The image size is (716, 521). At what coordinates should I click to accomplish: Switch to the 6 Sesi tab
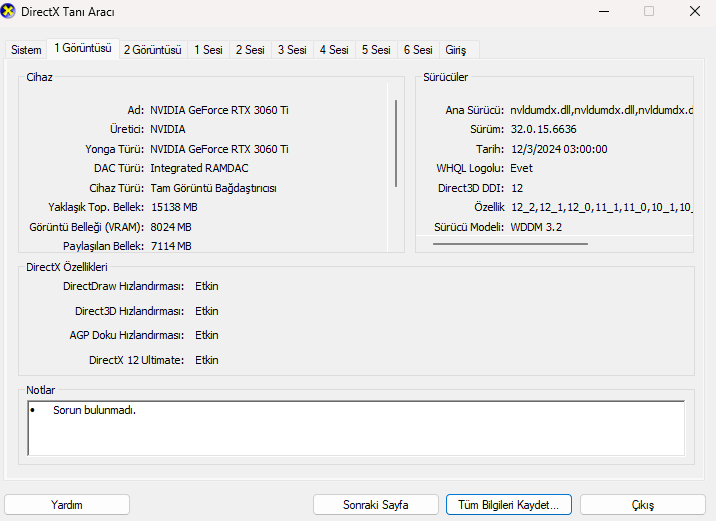[418, 49]
